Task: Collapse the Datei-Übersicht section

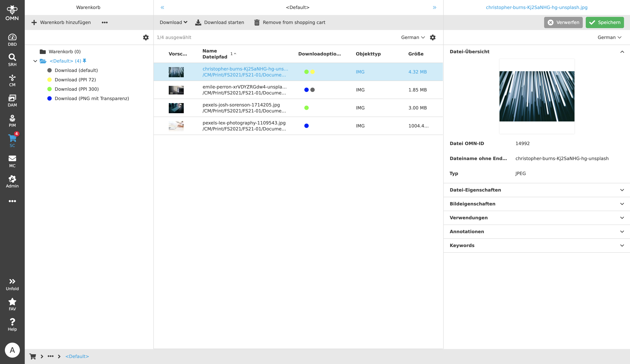Action: pos(622,52)
